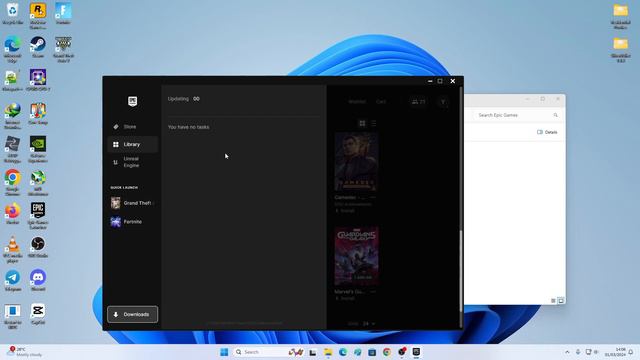The height and width of the screenshot is (360, 640).
Task: Minimize the Epic Games launcher window
Action: [x=430, y=81]
